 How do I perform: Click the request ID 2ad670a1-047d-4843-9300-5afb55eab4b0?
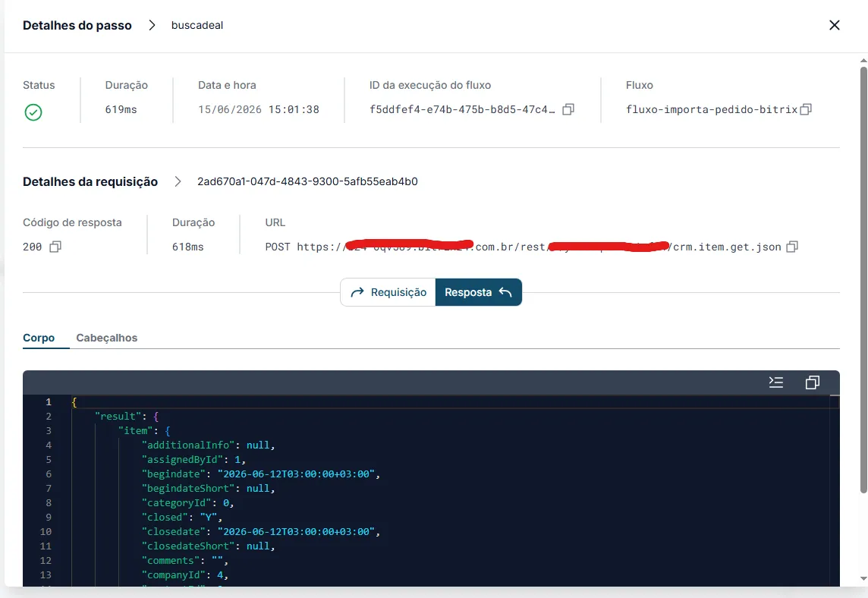[307, 181]
